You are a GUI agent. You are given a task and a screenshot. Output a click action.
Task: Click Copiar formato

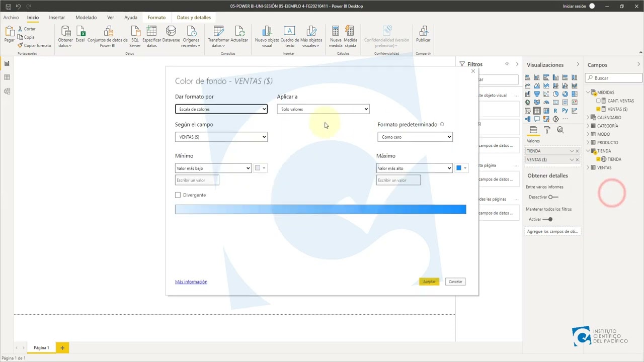34,45
